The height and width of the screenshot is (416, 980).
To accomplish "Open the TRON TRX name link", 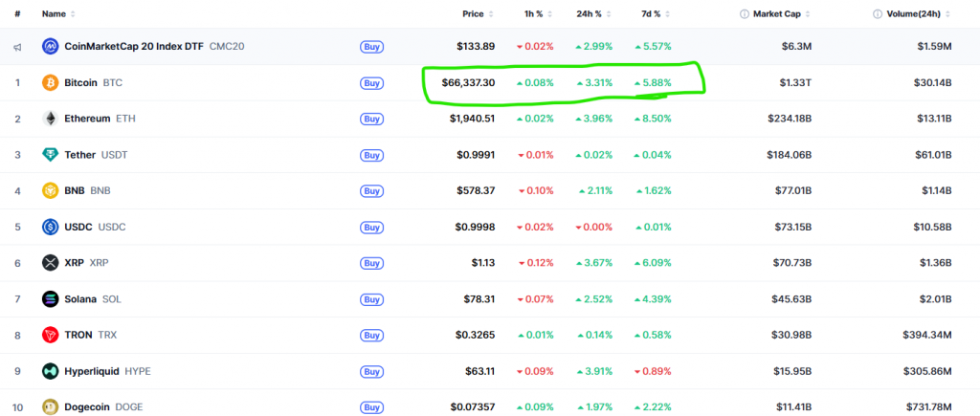I will point(91,336).
